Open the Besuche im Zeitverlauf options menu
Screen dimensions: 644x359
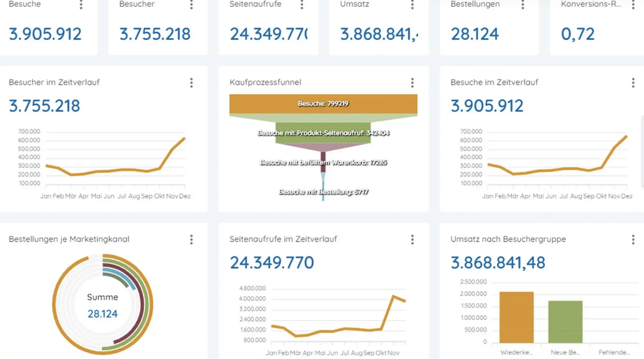pyautogui.click(x=633, y=83)
